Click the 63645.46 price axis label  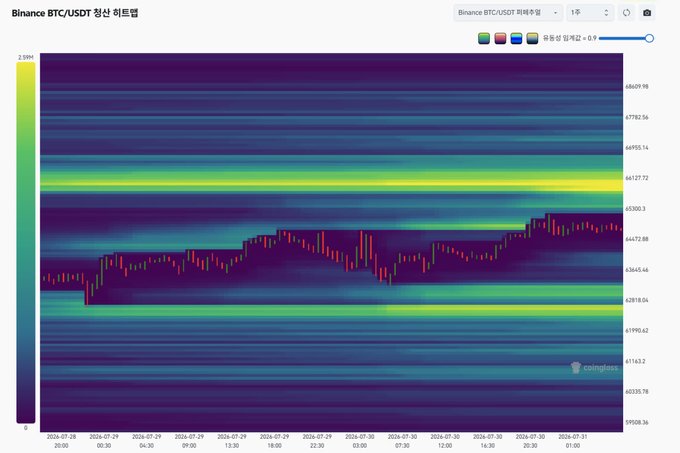click(x=637, y=270)
